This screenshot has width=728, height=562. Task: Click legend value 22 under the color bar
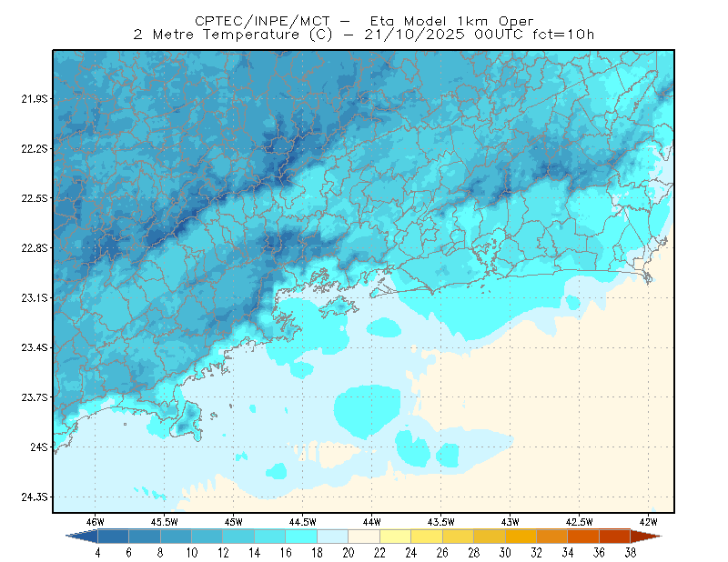pos(379,553)
